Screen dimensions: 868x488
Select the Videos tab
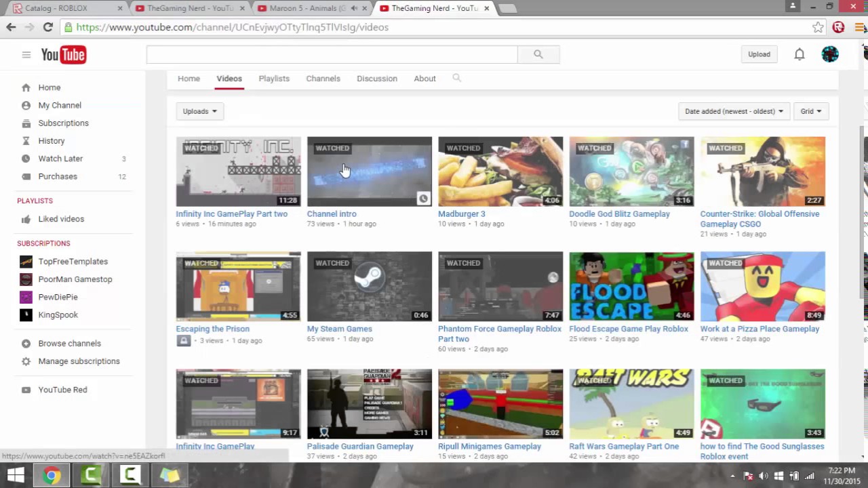tap(229, 79)
